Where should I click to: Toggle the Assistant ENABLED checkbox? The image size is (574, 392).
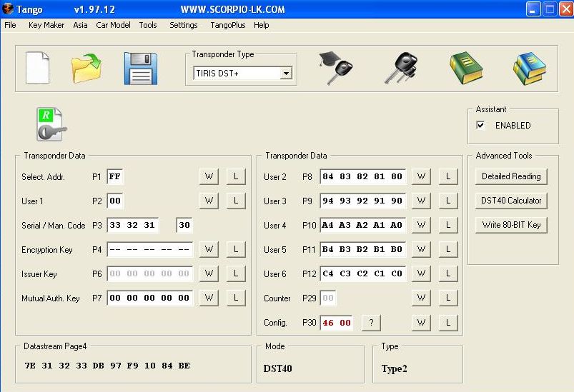480,126
